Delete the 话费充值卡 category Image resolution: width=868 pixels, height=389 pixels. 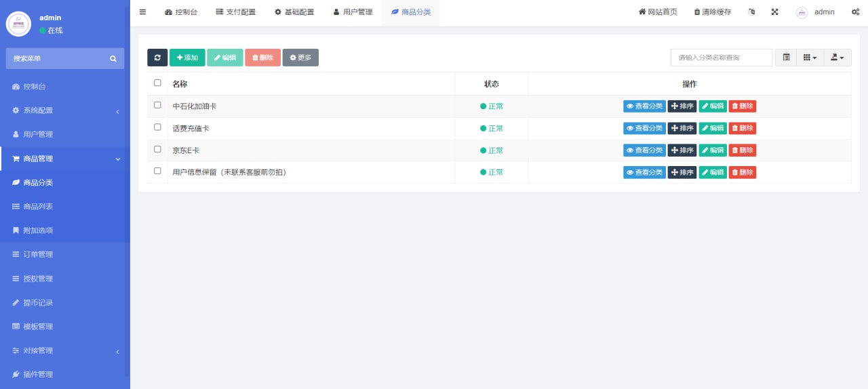pos(743,128)
